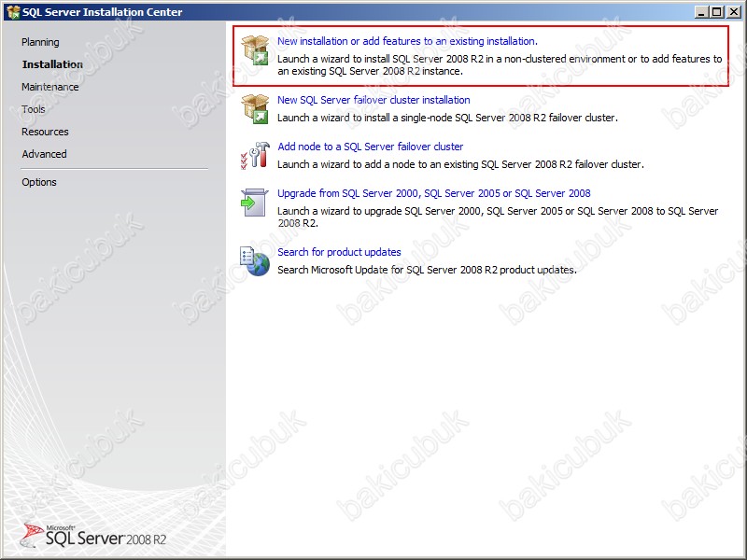Click the product updates globe icon

[x=254, y=261]
